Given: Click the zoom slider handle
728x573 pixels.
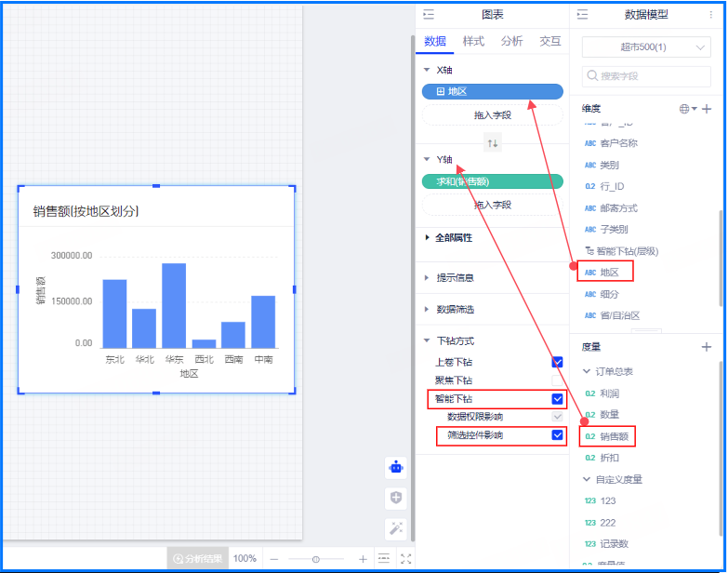Looking at the screenshot, I should [x=316, y=559].
